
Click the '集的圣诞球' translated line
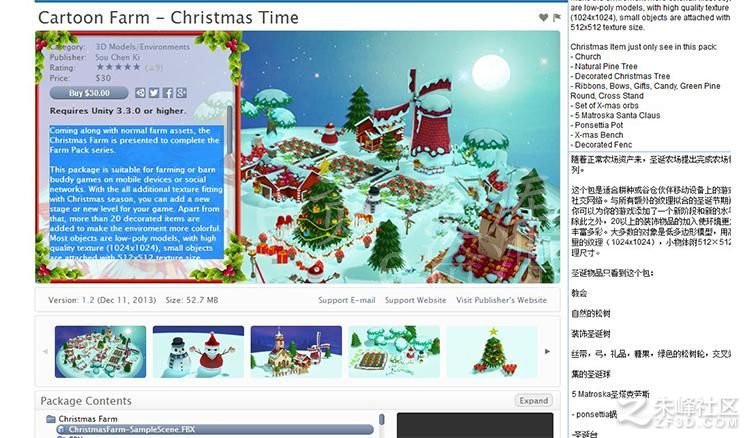click(x=591, y=374)
